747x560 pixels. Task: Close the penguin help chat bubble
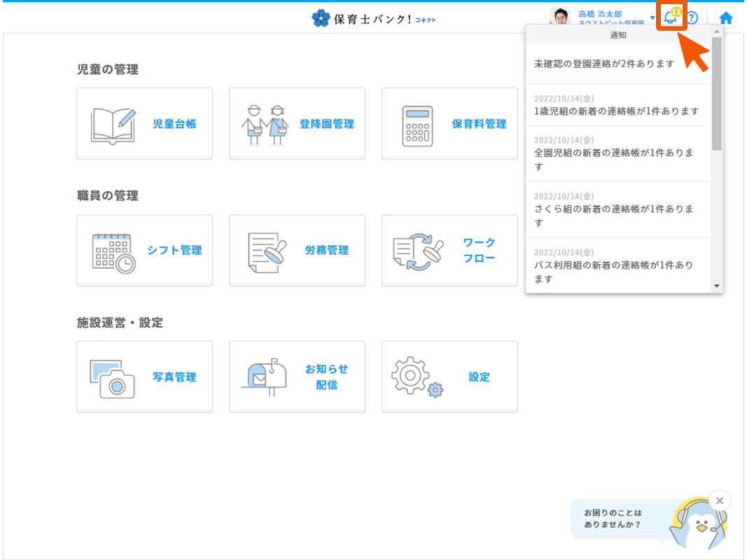pos(719,500)
